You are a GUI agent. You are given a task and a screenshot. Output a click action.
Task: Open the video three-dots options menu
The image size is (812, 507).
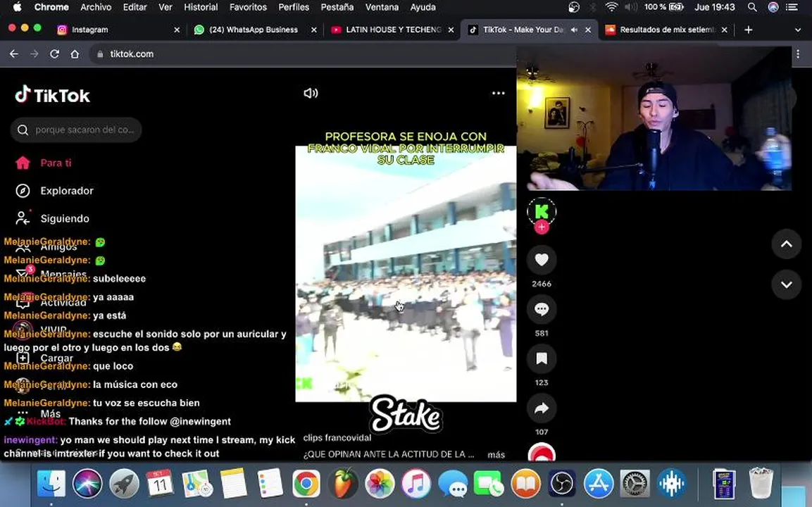click(498, 93)
